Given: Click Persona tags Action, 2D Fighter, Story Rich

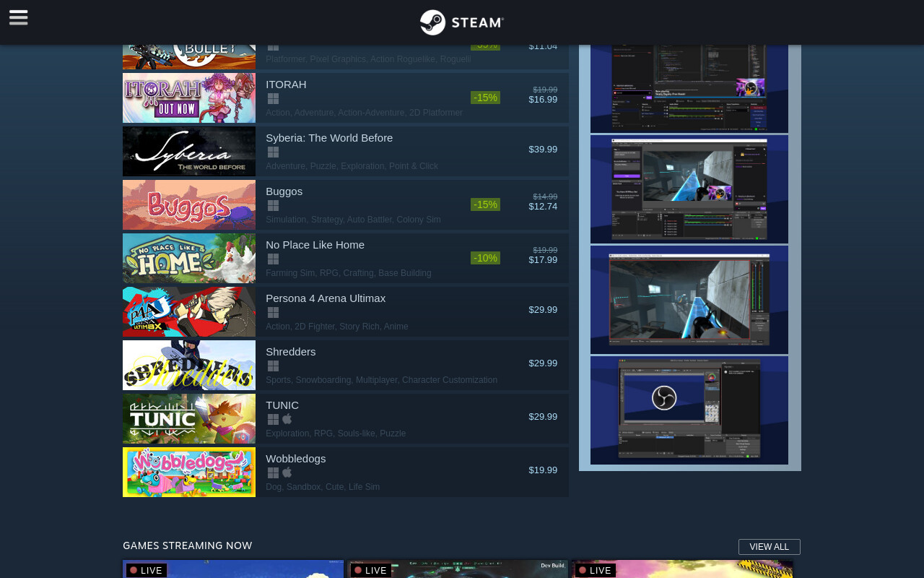Looking at the screenshot, I should pyautogui.click(x=336, y=327).
